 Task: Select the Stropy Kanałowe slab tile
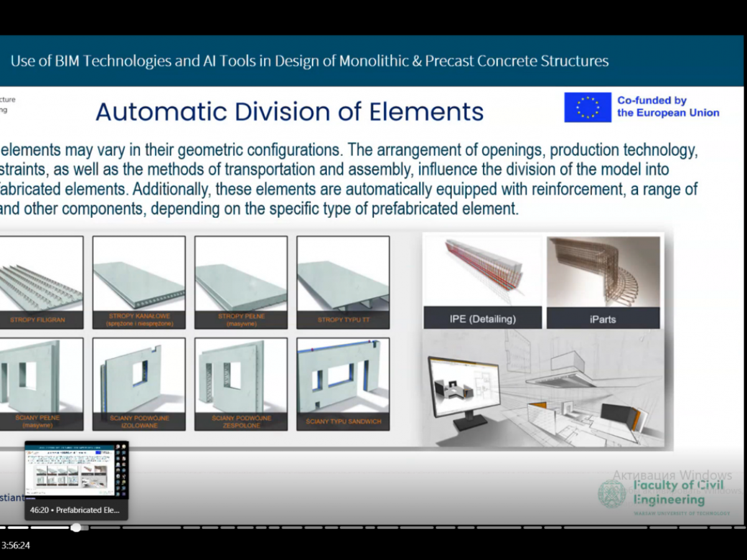(x=139, y=282)
